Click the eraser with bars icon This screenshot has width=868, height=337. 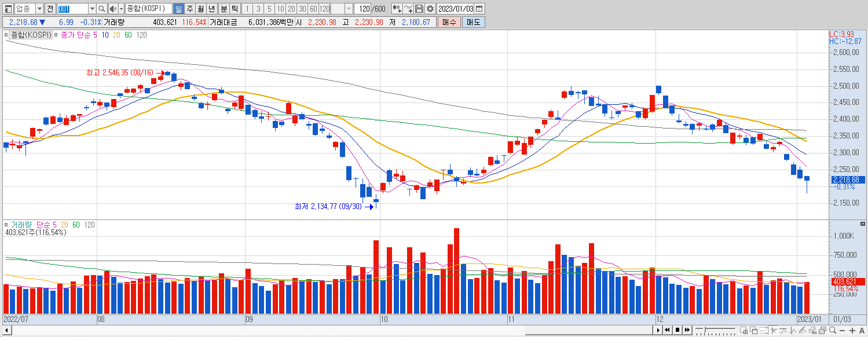click(812, 331)
